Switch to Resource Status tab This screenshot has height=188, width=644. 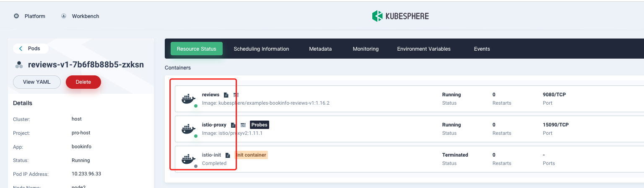coord(196,49)
